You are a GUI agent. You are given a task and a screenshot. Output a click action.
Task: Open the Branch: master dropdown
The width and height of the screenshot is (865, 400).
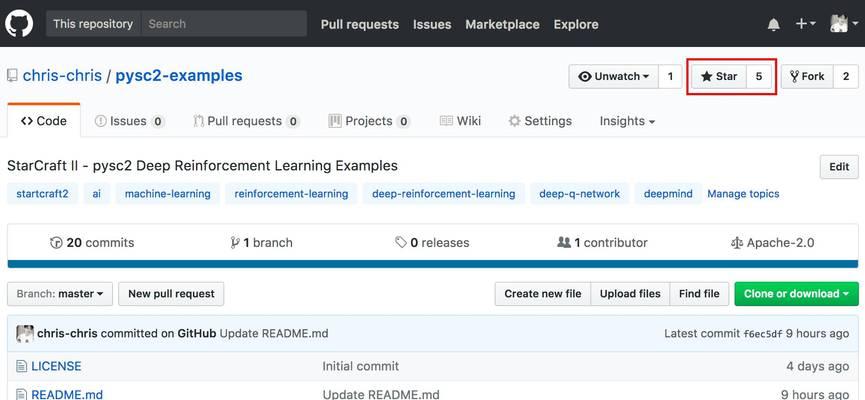click(x=60, y=294)
